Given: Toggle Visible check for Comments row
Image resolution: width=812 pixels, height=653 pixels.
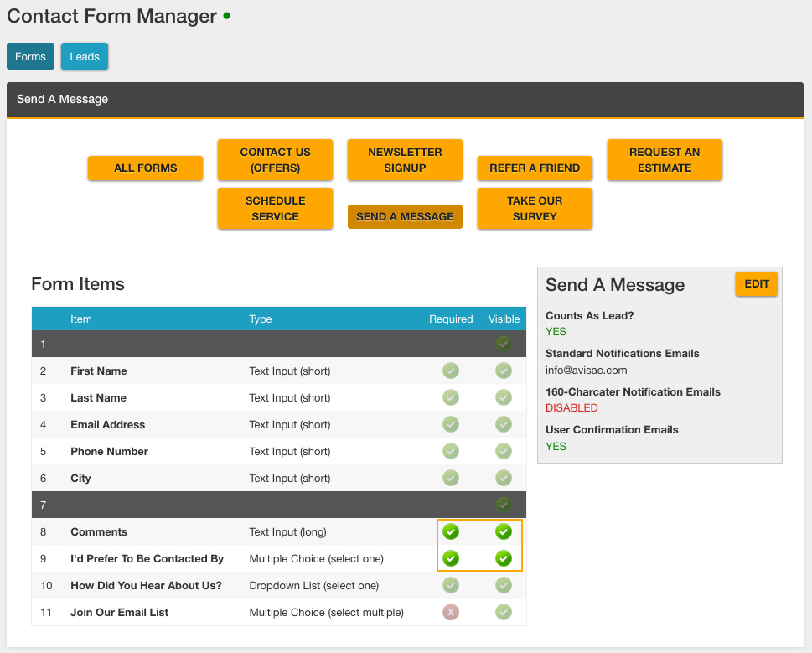Looking at the screenshot, I should (x=503, y=531).
